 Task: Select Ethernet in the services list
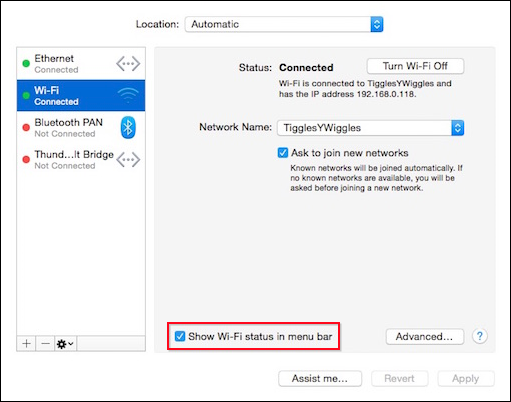[x=81, y=63]
